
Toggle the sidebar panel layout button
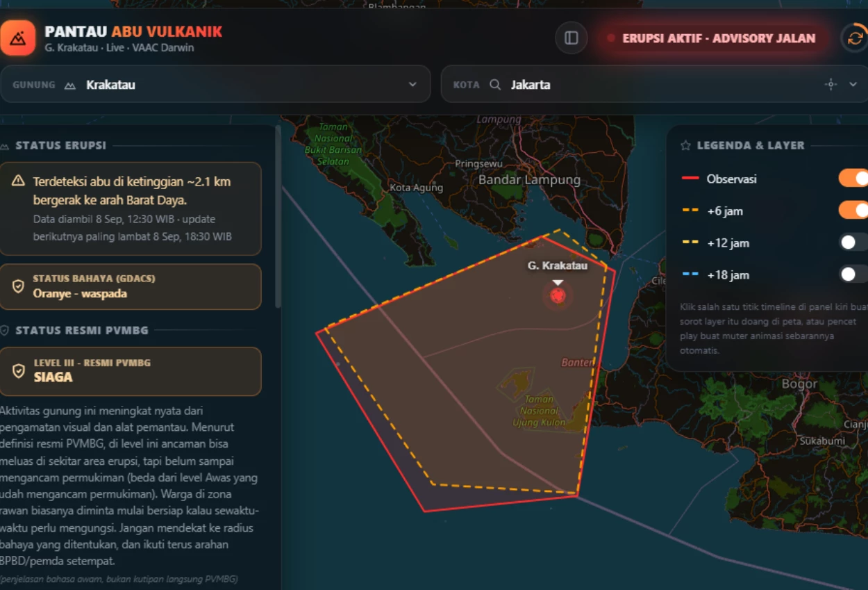tap(571, 38)
